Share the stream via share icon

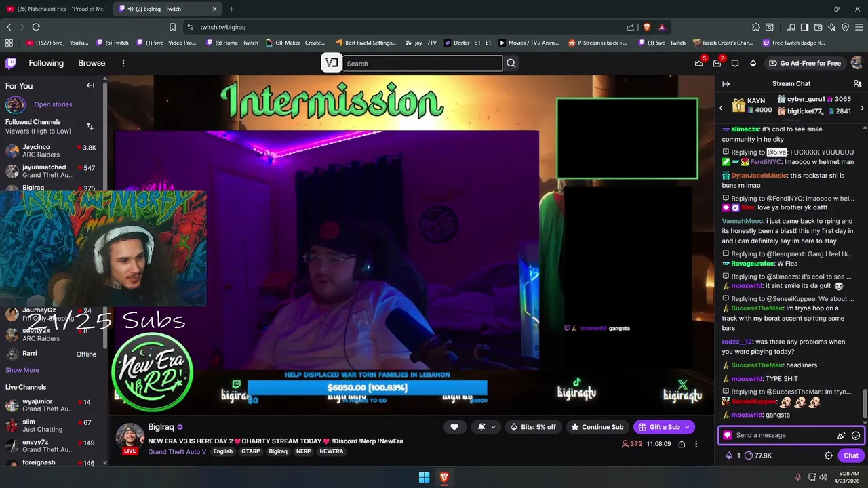point(682,444)
